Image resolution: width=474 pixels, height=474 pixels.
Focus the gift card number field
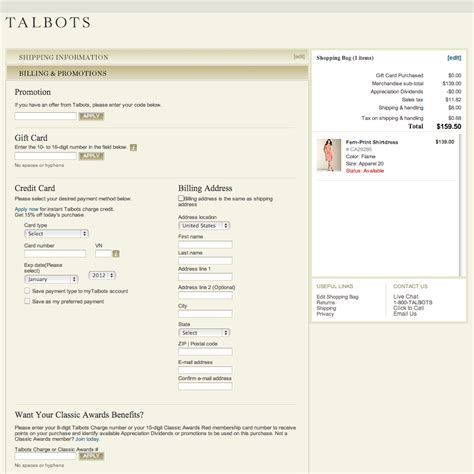tap(46, 156)
